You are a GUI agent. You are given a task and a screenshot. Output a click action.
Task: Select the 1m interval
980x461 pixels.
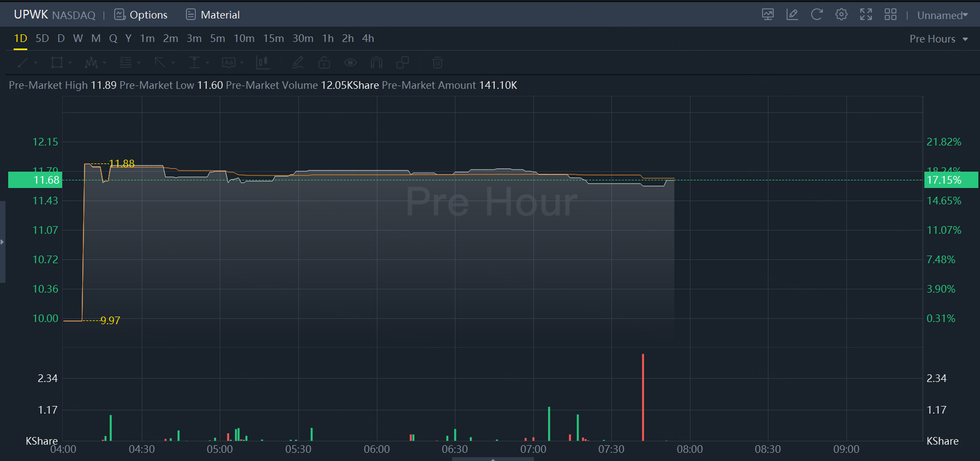tap(147, 39)
